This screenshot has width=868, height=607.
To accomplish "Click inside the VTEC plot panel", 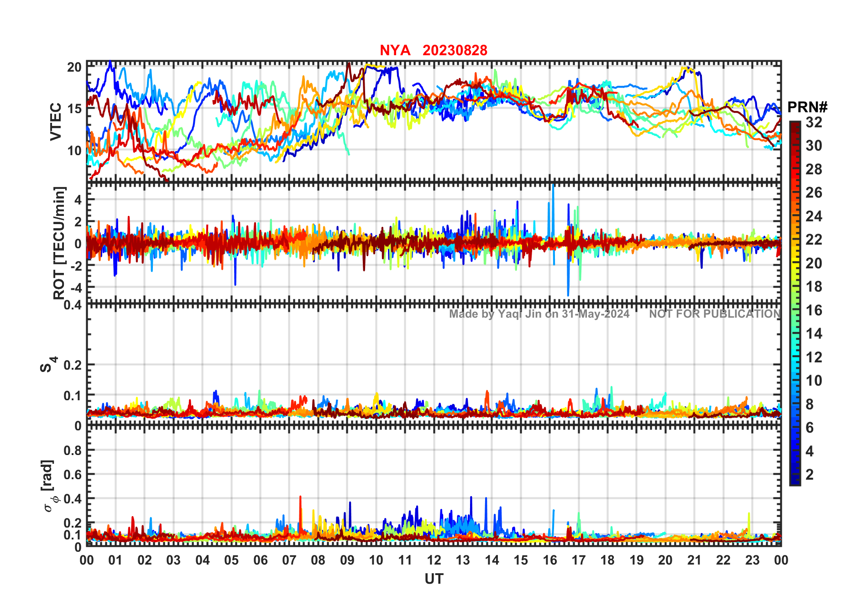I will pos(434,121).
